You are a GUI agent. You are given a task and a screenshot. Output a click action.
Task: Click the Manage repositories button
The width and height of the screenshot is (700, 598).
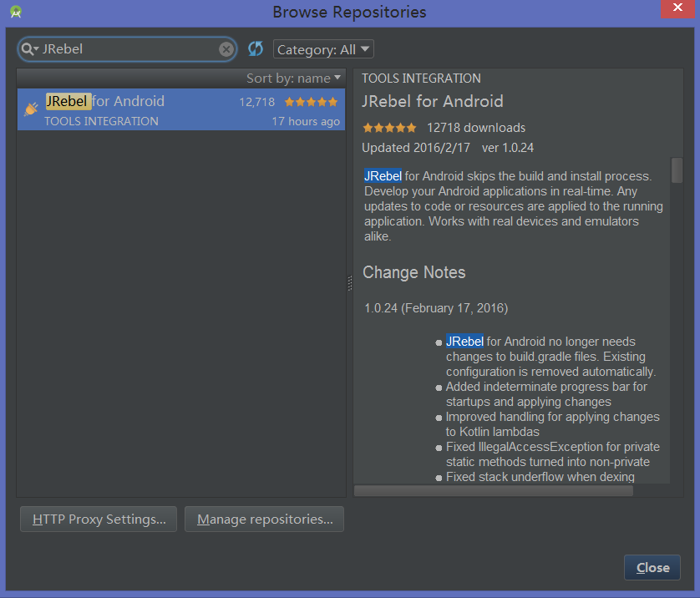pyautogui.click(x=264, y=519)
